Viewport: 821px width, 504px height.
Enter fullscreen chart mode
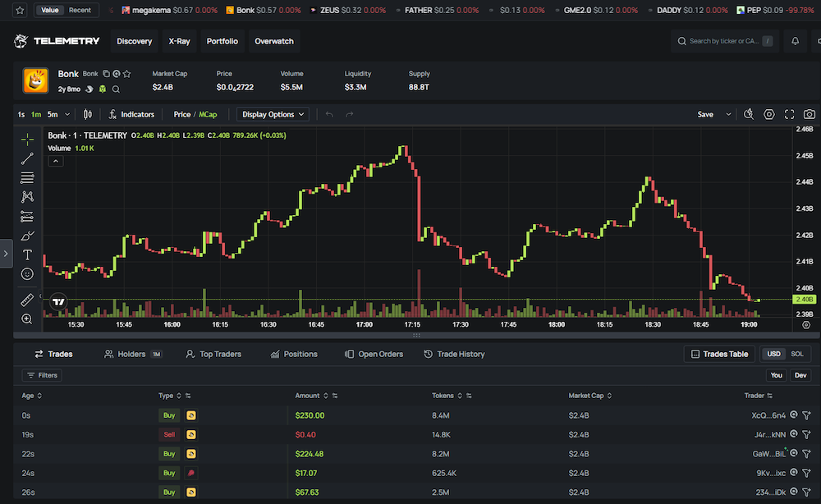(789, 114)
